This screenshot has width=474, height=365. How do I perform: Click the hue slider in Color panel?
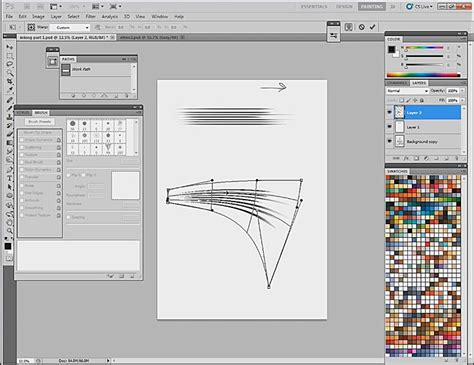pos(424,48)
